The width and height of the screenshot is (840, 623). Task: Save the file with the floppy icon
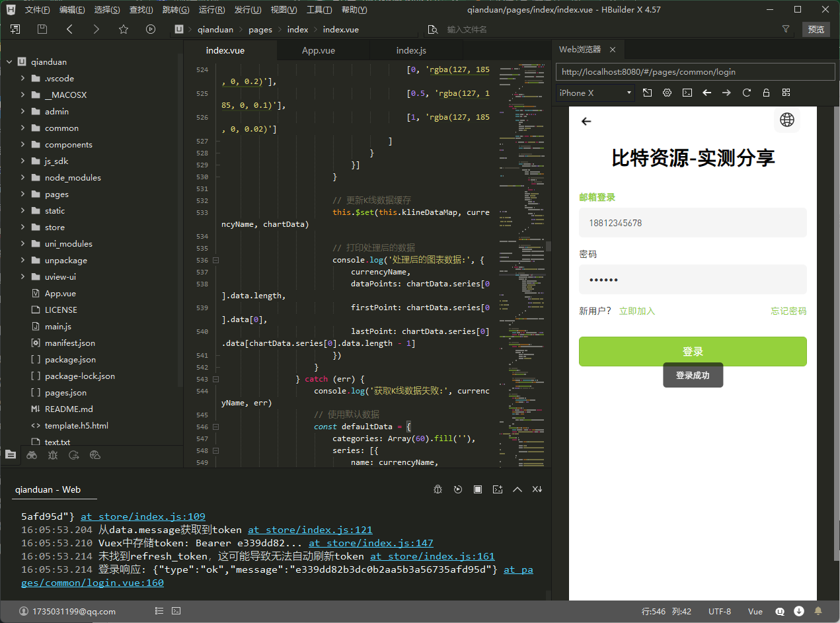point(42,29)
